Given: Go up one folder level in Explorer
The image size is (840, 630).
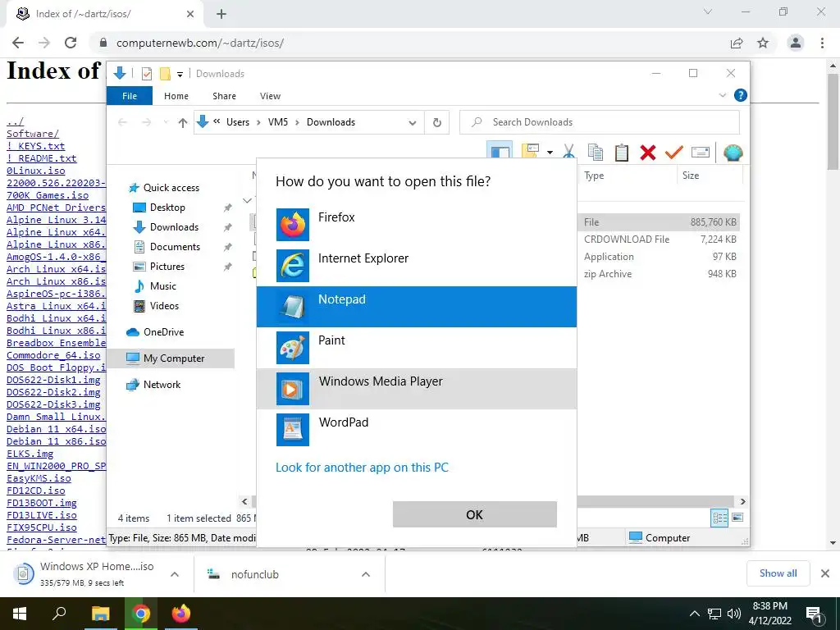Looking at the screenshot, I should pyautogui.click(x=183, y=123).
